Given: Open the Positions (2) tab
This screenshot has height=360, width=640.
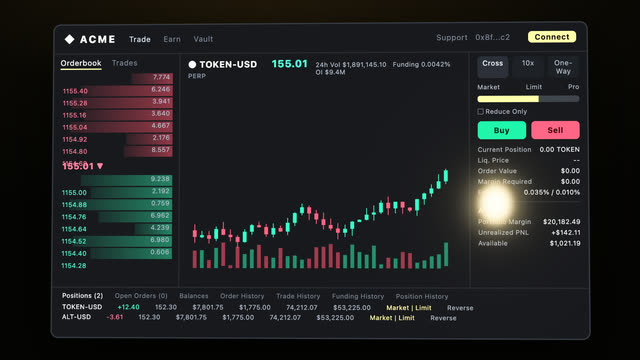Looking at the screenshot, I should click(x=82, y=296).
